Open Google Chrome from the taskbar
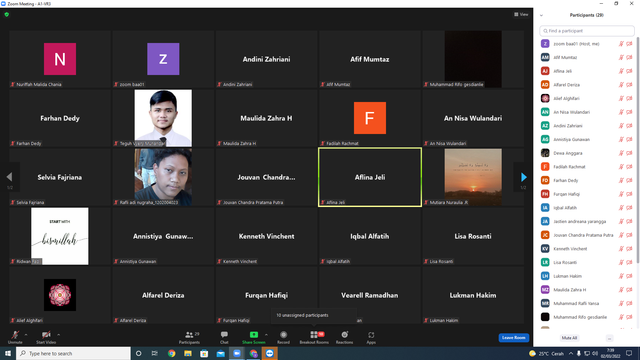Image resolution: width=640 pixels, height=360 pixels. point(171,353)
